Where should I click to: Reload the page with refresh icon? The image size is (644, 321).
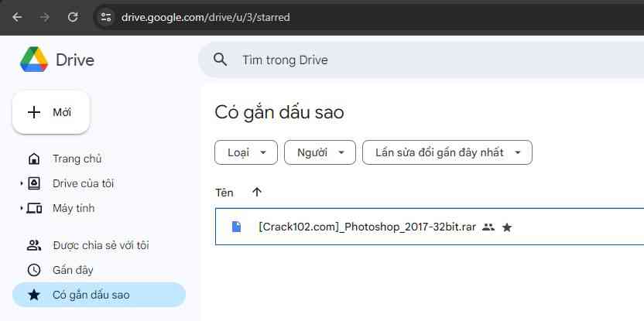73,17
